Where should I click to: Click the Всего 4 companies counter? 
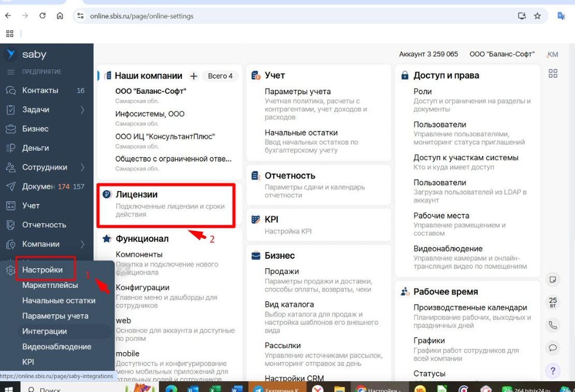(x=220, y=76)
